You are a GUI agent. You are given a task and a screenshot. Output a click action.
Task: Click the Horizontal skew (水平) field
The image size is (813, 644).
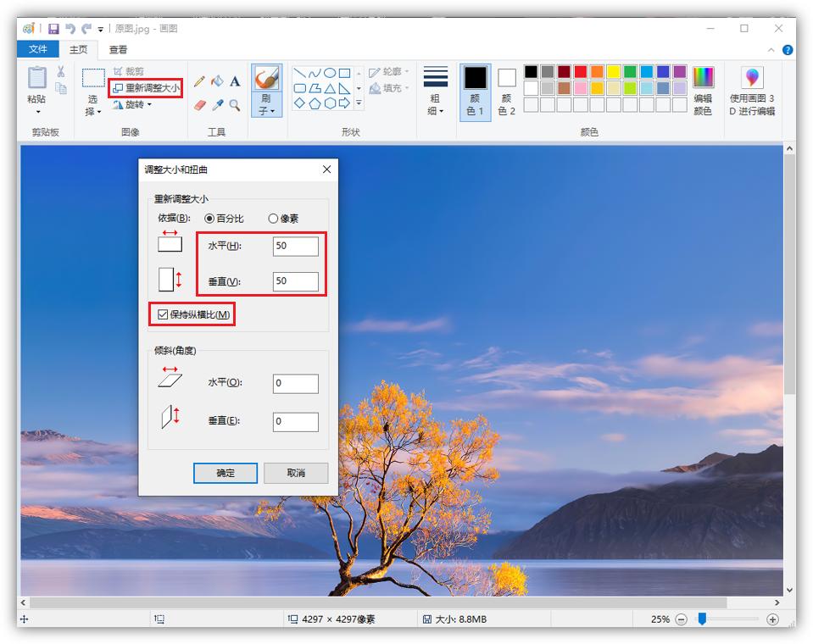coord(296,383)
